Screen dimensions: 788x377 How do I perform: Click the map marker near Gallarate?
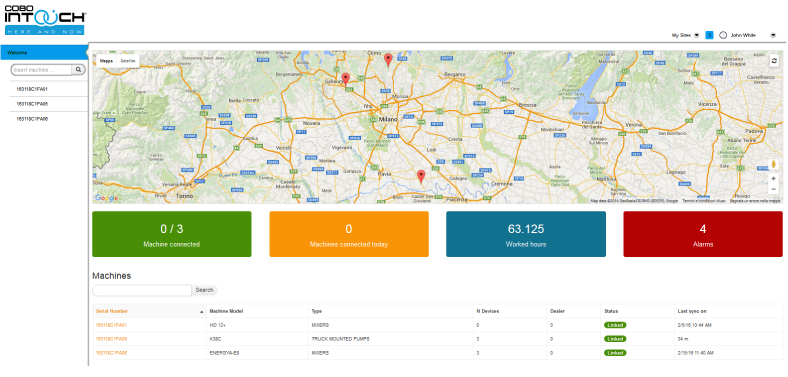[x=345, y=79]
